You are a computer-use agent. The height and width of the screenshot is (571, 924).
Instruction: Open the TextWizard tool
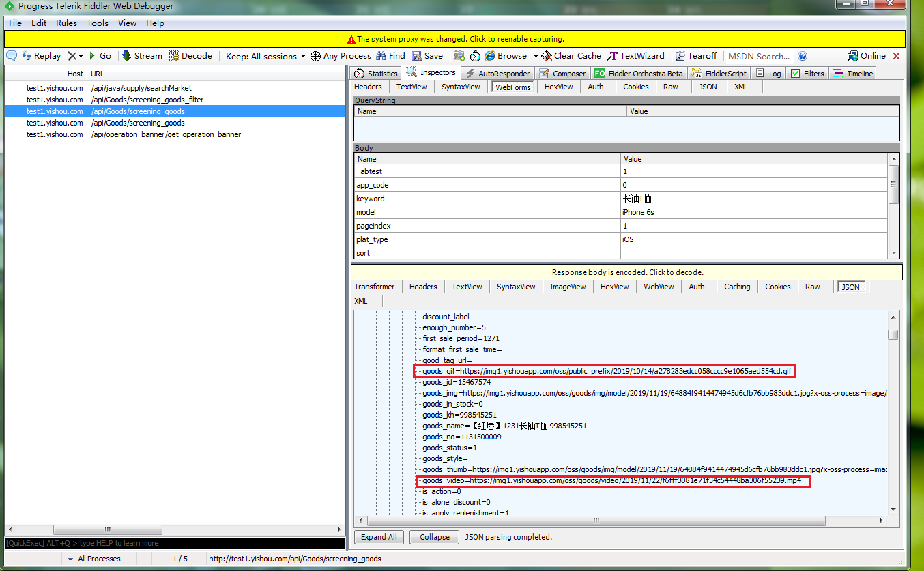coord(636,56)
